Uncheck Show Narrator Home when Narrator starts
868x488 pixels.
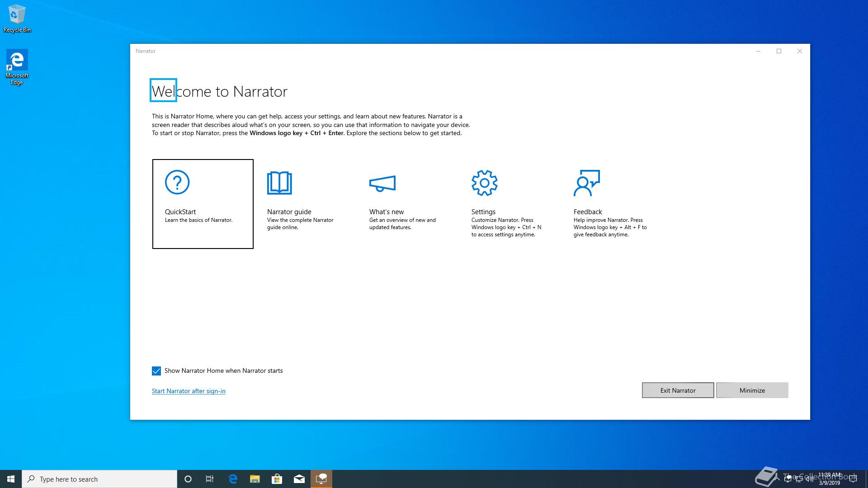tap(156, 371)
